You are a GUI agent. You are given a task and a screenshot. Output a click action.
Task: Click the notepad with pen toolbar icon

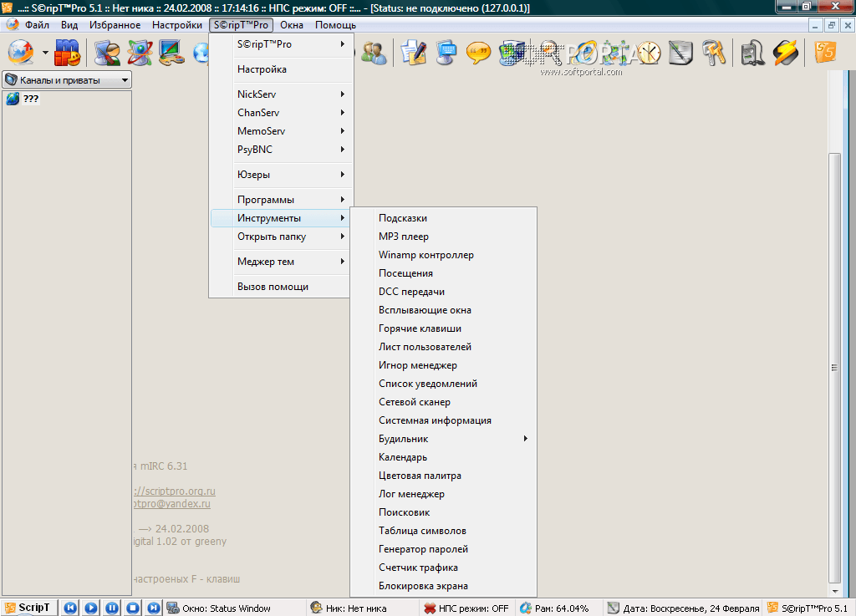click(413, 53)
